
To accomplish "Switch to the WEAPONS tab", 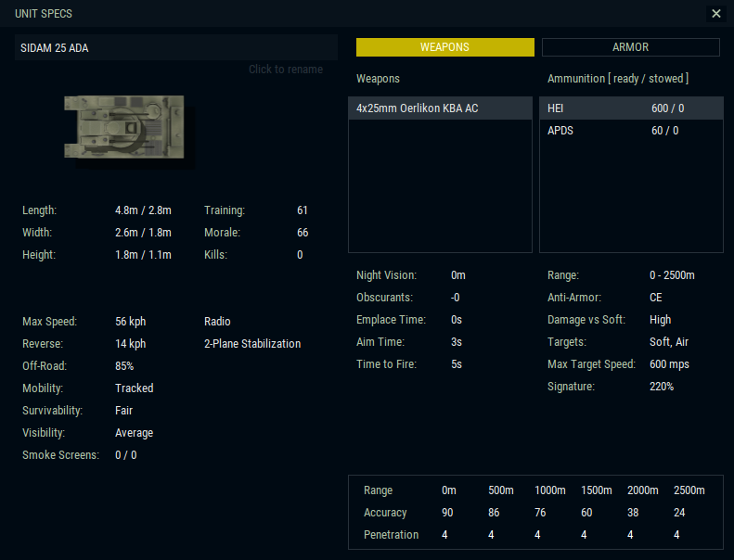I will 444,47.
